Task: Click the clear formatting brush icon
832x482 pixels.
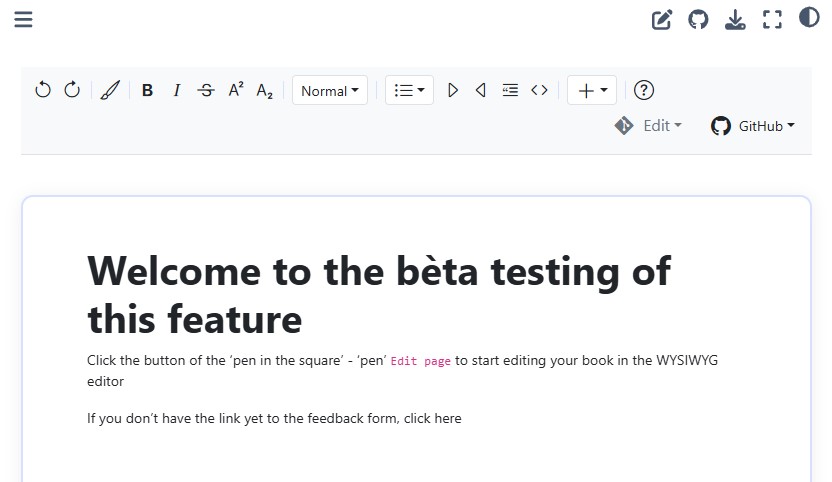Action: point(110,90)
